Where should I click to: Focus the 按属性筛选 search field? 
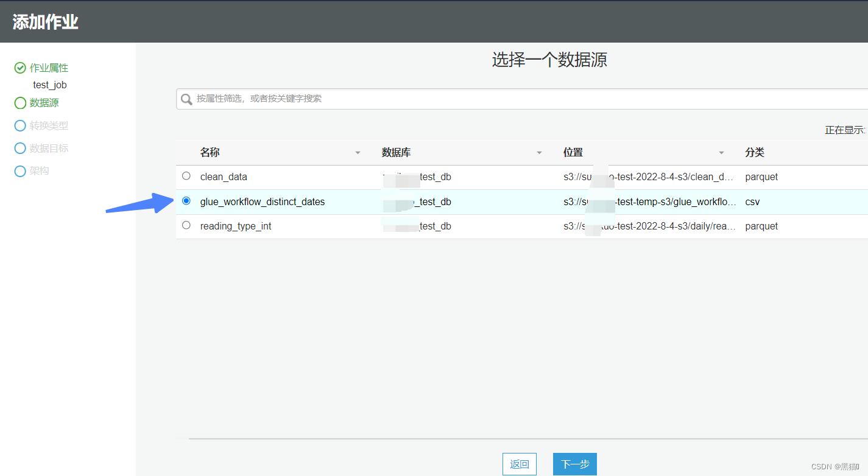tap(522, 99)
